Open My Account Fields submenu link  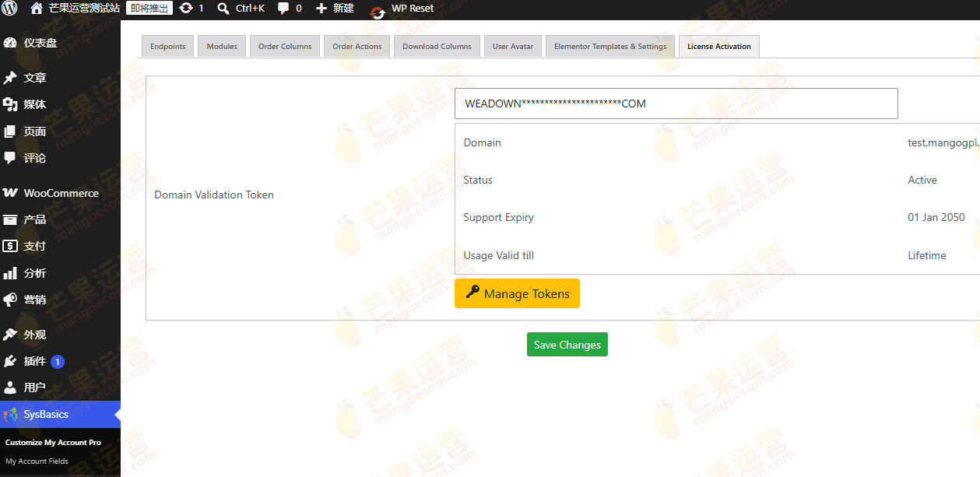click(37, 461)
